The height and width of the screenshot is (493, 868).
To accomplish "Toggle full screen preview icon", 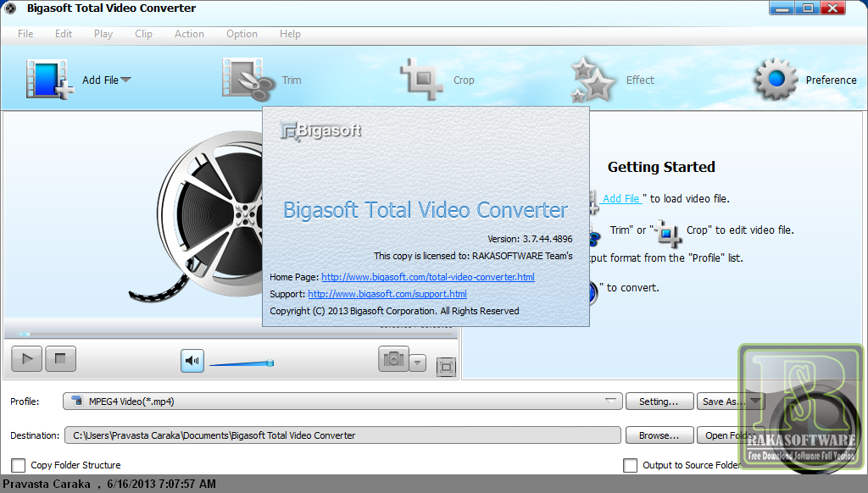I will click(446, 367).
